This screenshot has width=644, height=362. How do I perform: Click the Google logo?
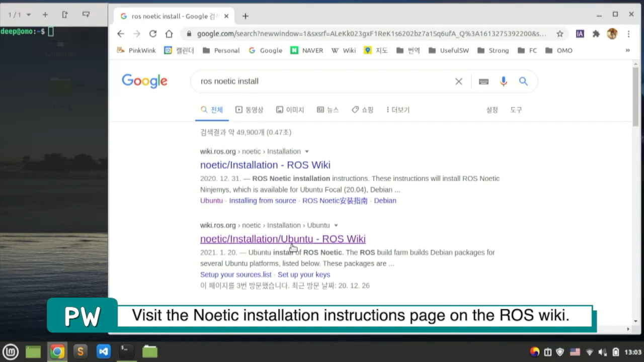pos(144,81)
